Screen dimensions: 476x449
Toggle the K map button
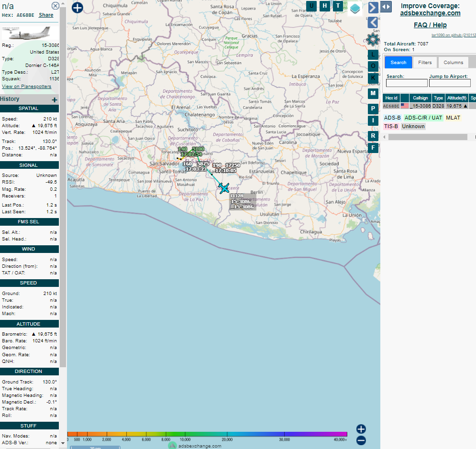tap(373, 77)
